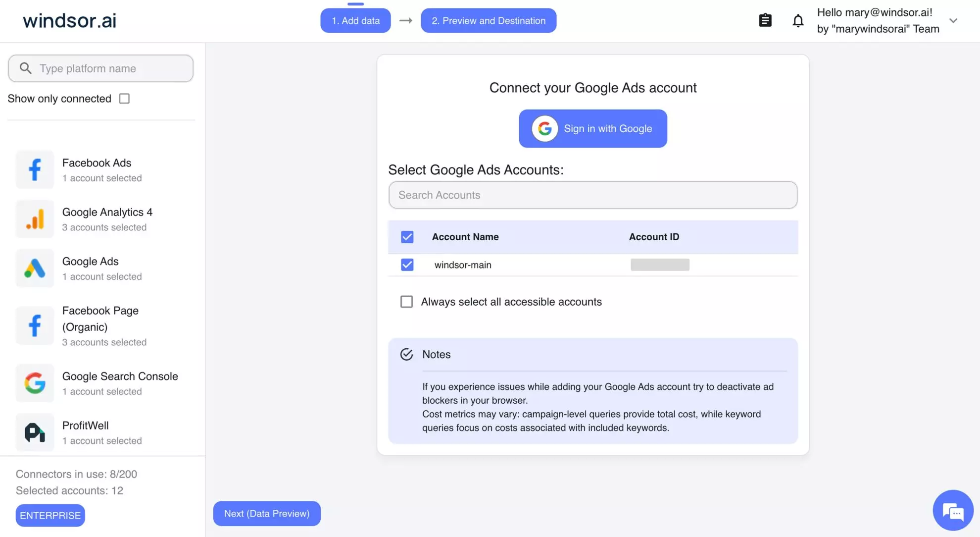Click the Search Accounts input field
Screen dimensions: 980x537
[592, 195]
